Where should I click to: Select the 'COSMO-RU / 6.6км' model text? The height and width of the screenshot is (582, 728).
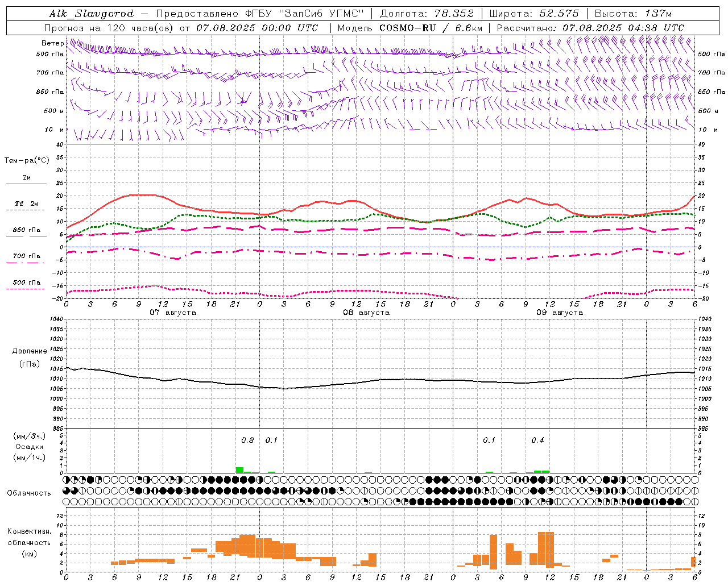pos(431,28)
